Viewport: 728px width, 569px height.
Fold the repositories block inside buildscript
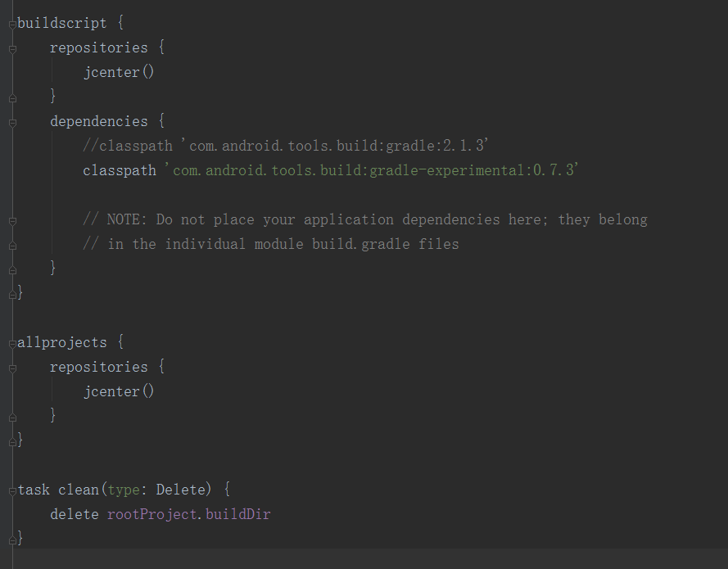12,48
